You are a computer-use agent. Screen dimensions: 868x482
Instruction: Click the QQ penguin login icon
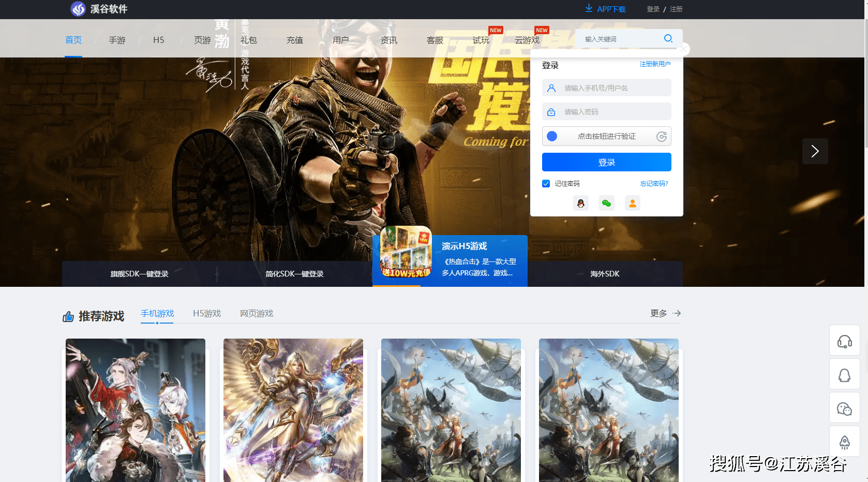pos(581,203)
